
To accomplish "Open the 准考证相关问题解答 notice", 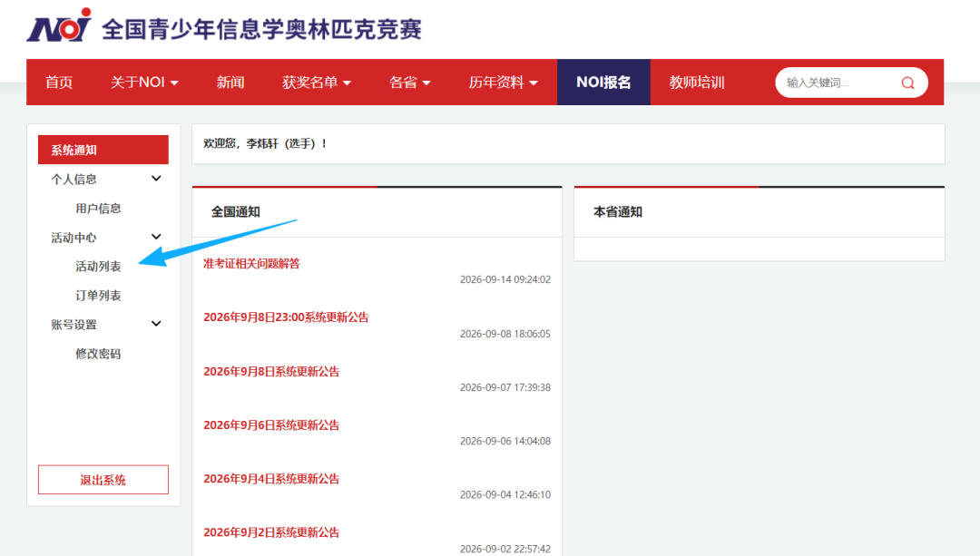I will click(251, 264).
